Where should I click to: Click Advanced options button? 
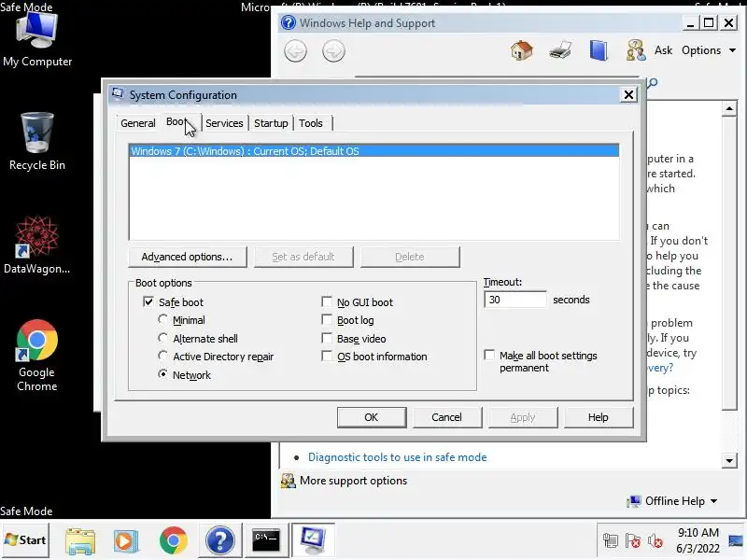(188, 257)
